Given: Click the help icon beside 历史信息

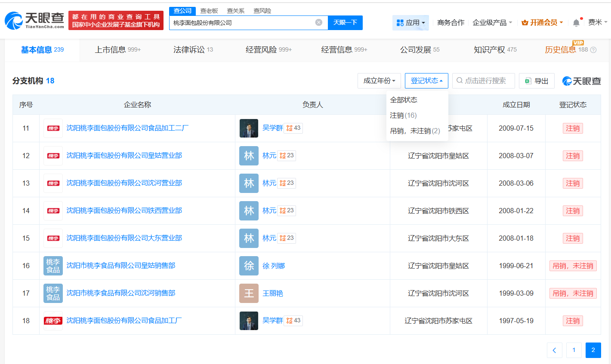Looking at the screenshot, I should [x=593, y=50].
